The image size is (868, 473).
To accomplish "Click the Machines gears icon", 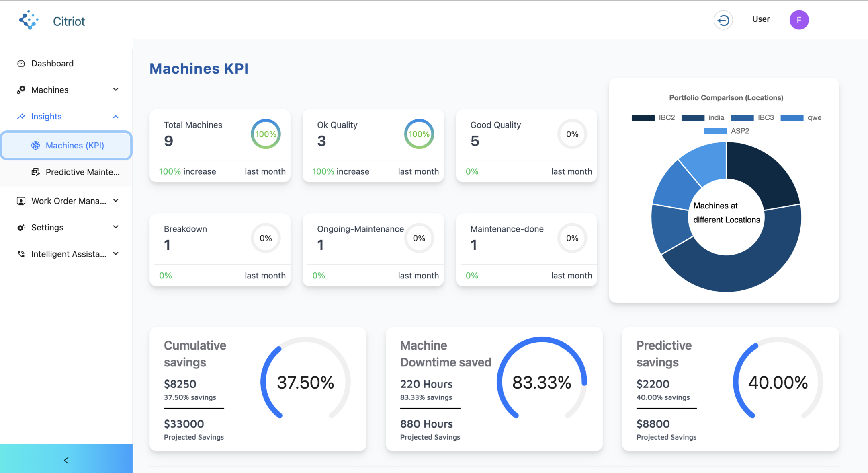I will (21, 90).
